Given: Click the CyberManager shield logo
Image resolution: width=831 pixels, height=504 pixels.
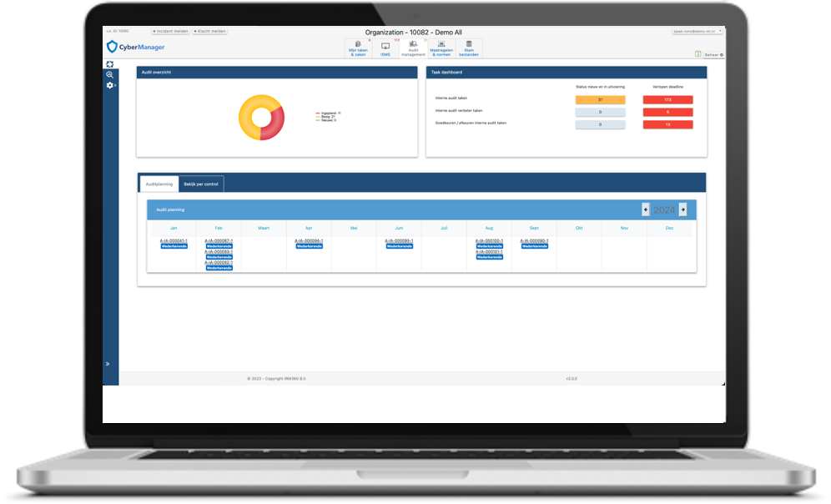Looking at the screenshot, I should [113, 47].
